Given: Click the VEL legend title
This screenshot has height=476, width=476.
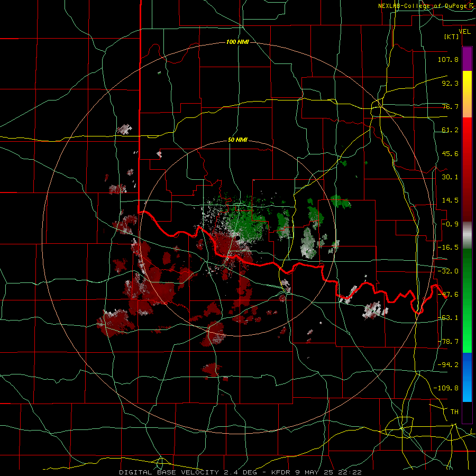Looking at the screenshot, I should pyautogui.click(x=465, y=32).
